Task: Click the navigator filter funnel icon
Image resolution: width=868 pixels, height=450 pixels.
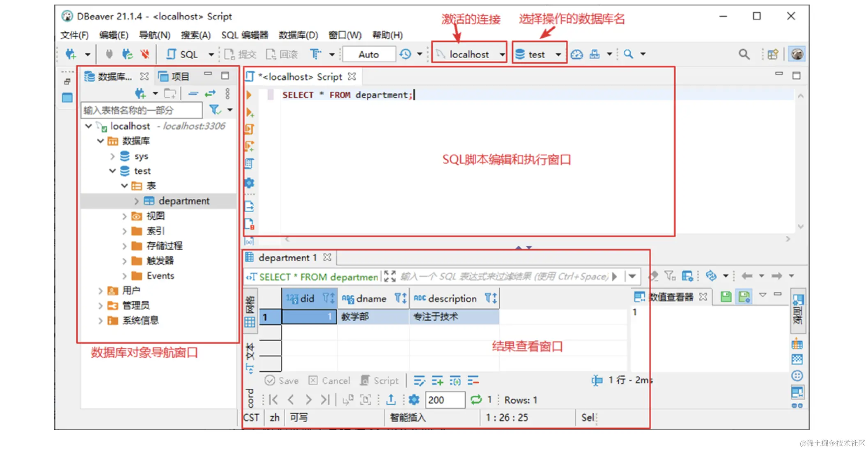Action: pyautogui.click(x=215, y=110)
